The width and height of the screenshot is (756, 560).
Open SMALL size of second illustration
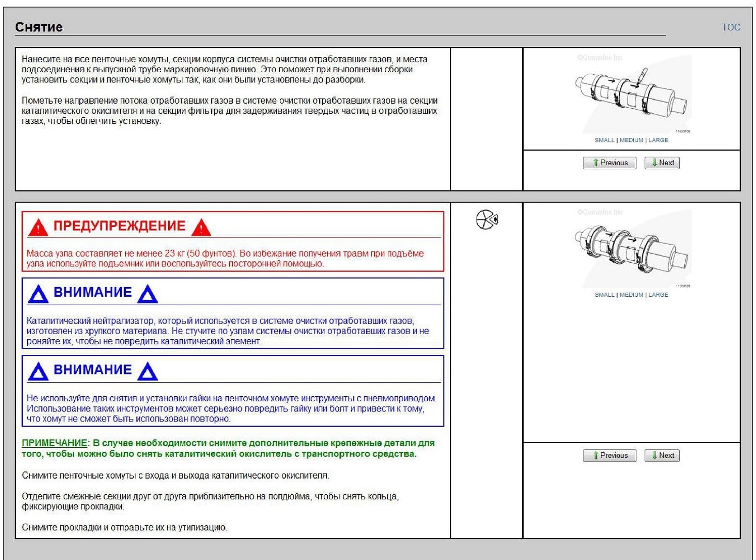pos(604,295)
